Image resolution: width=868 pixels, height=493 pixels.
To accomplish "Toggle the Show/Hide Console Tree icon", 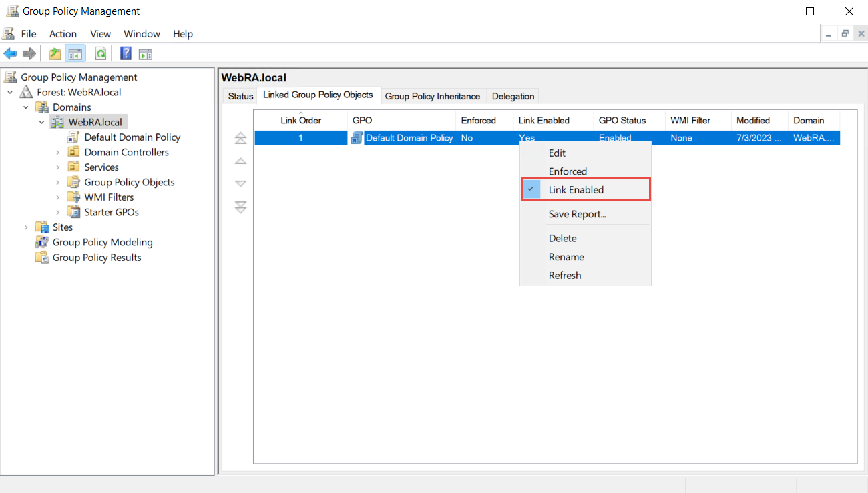I will [75, 54].
